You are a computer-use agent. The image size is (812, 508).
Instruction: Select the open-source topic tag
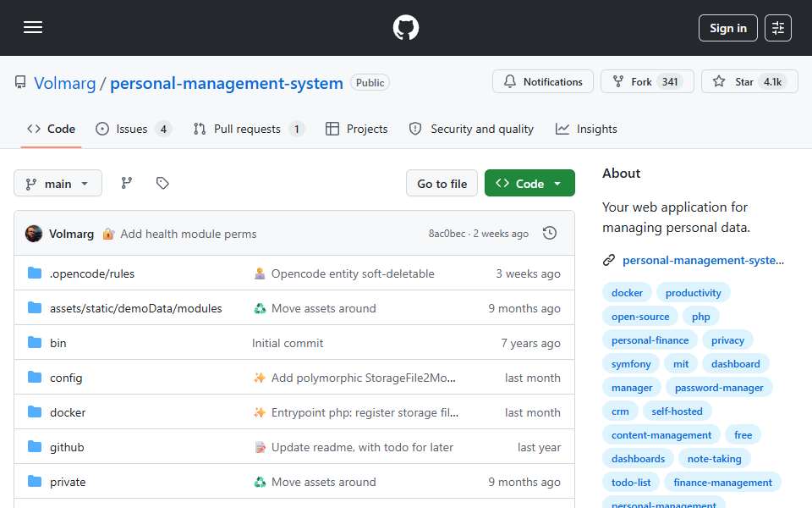point(640,317)
